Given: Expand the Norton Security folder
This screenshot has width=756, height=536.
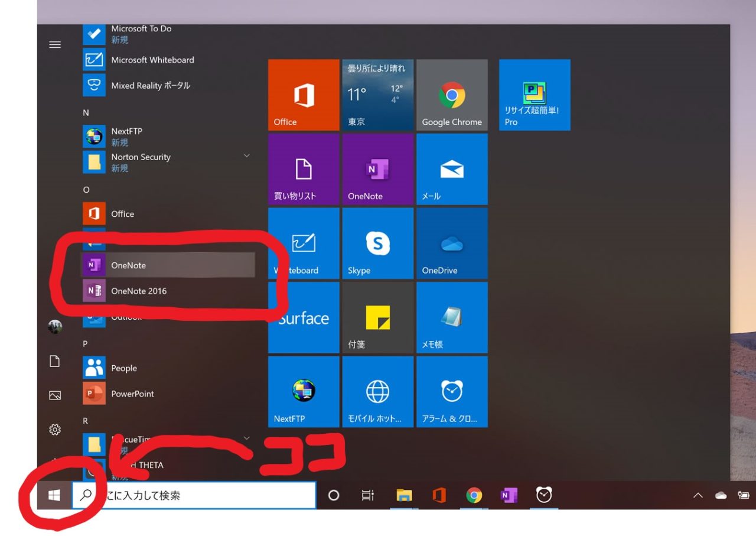Looking at the screenshot, I should coord(247,156).
